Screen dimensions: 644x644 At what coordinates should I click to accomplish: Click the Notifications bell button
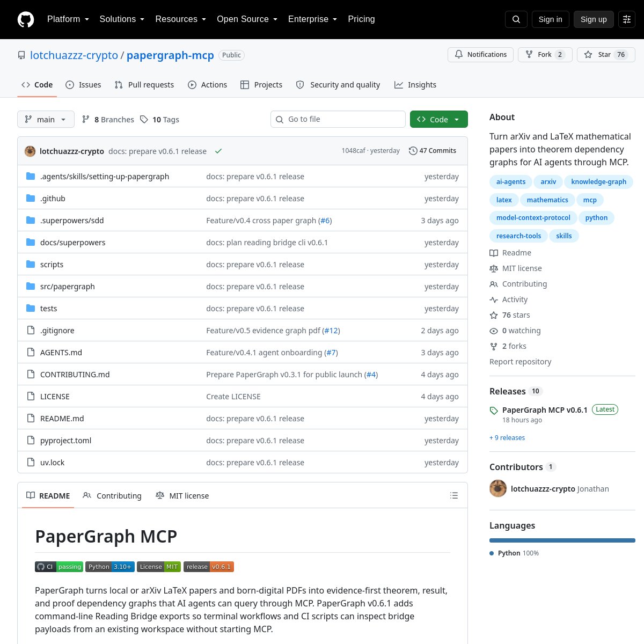[481, 55]
